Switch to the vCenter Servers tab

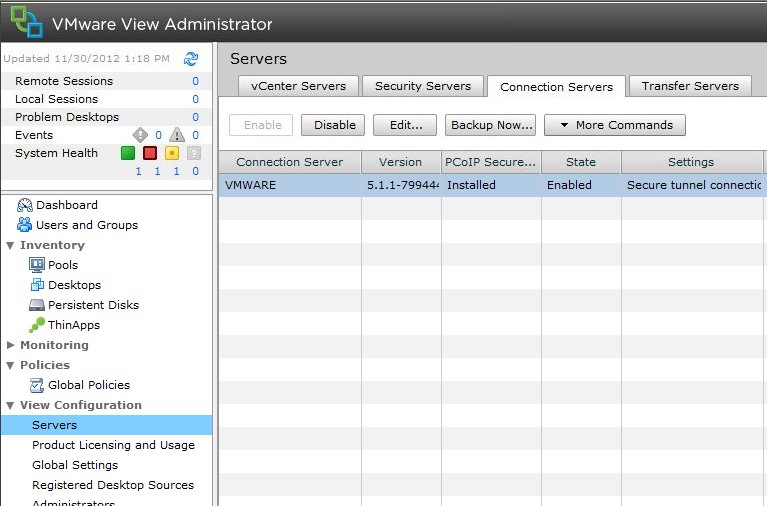(298, 86)
